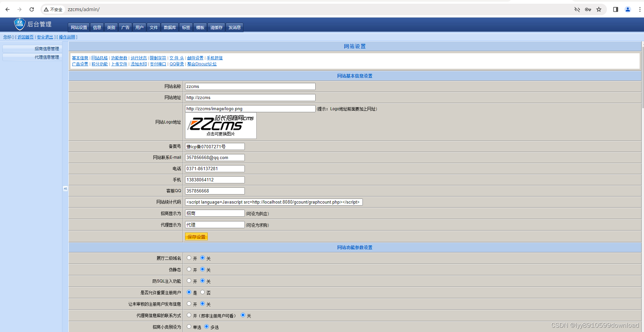Click the address bar URL zzcms/admin/
Image resolution: width=644 pixels, height=332 pixels.
[84, 9]
